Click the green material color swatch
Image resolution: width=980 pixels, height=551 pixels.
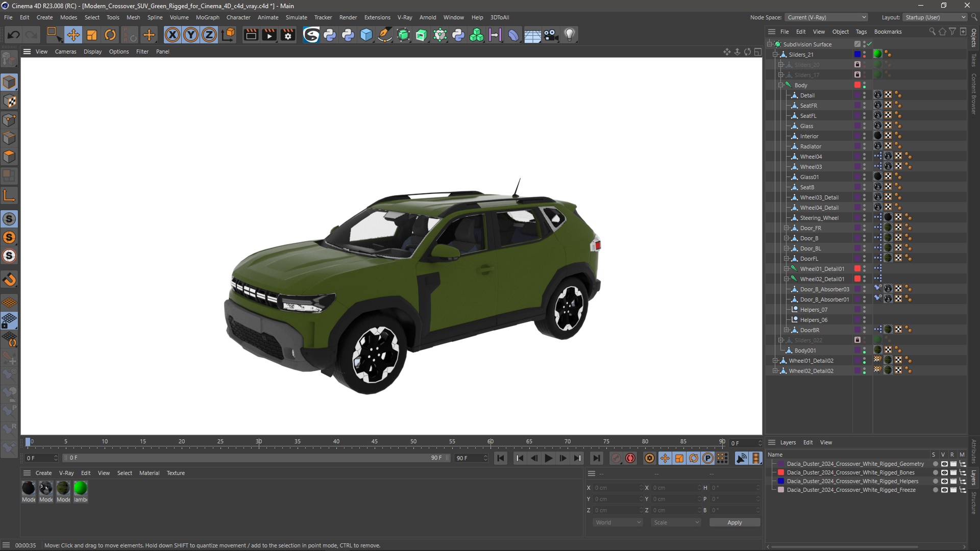click(81, 488)
